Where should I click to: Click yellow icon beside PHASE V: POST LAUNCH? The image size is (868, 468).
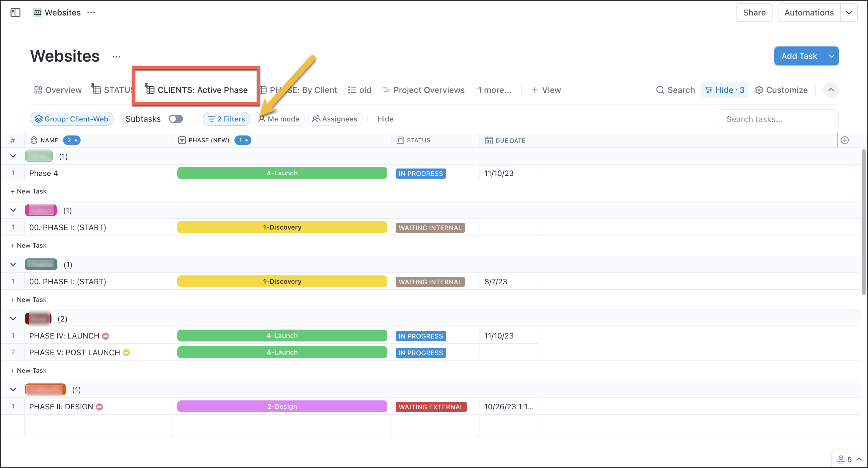pos(126,353)
